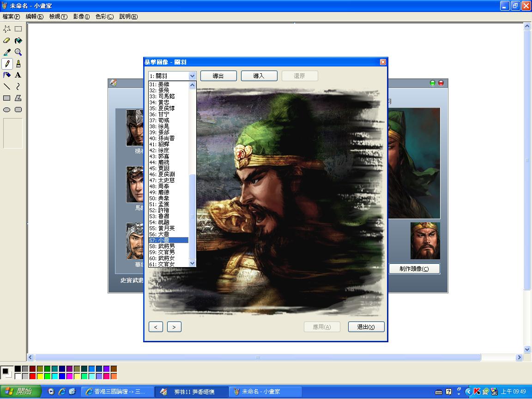Click the Paint vertical scrollbar down arrow
Viewport: 532px width, 399px height.
click(x=527, y=349)
